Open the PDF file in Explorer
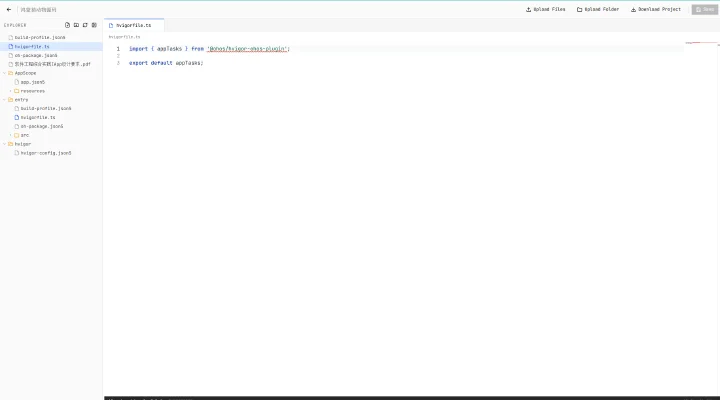 click(51, 64)
